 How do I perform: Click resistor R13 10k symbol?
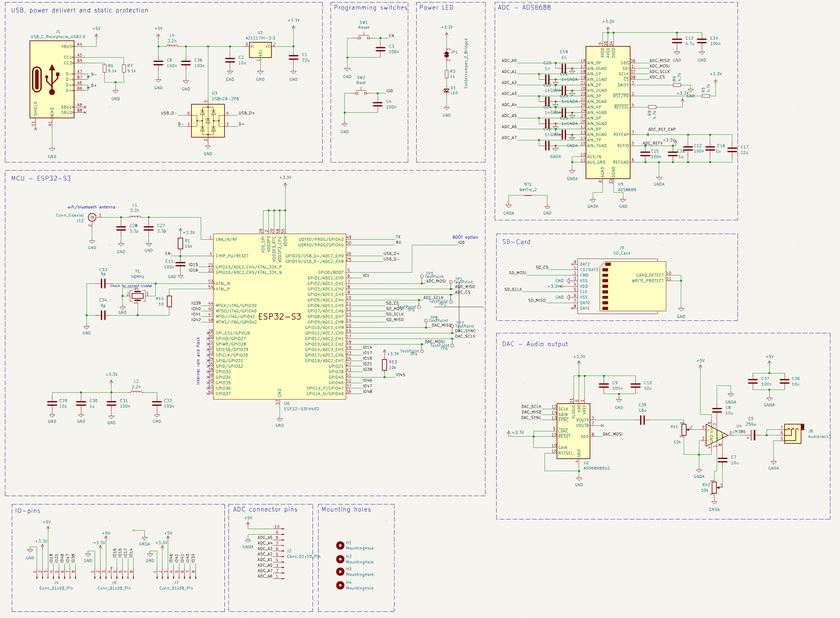[x=384, y=365]
